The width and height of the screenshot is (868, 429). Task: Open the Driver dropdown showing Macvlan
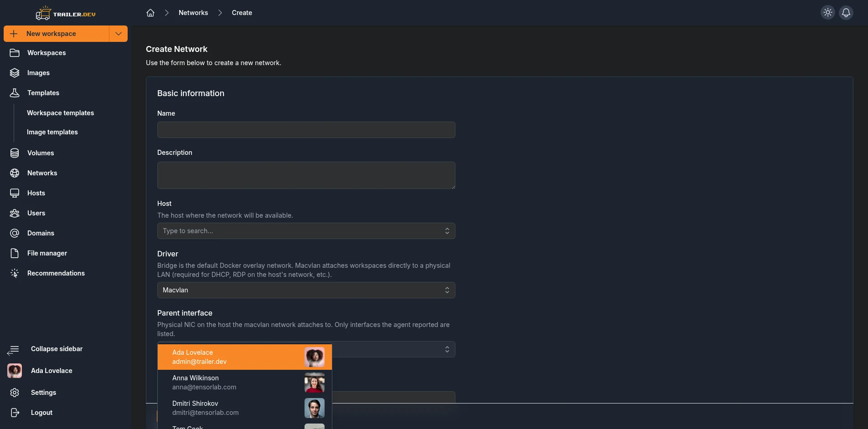coord(306,290)
